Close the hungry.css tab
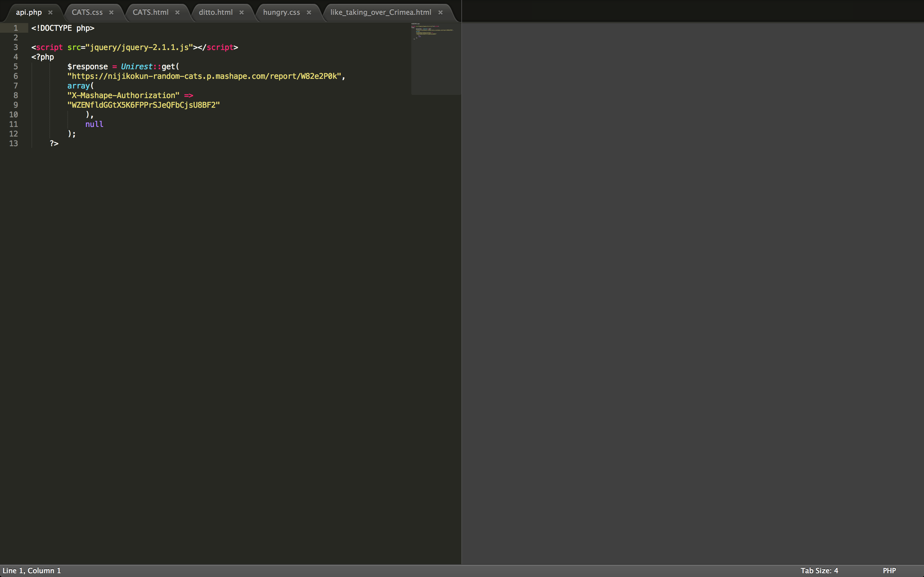924x577 pixels. [x=309, y=13]
